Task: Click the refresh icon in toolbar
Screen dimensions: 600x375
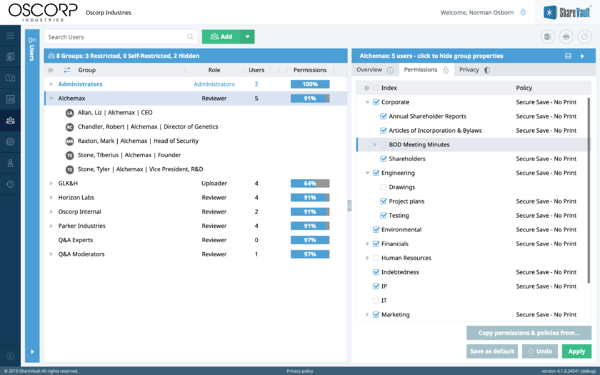Action: coord(584,37)
